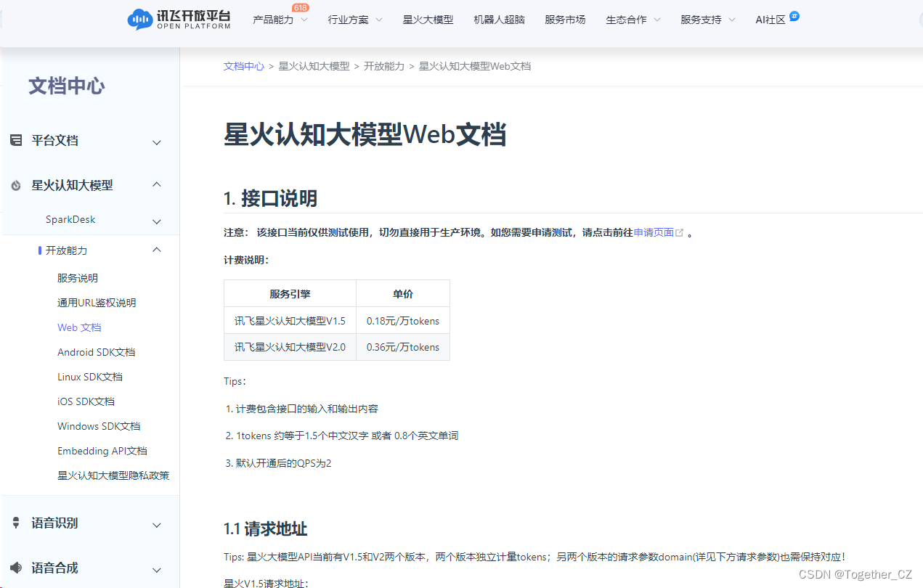This screenshot has width=923, height=588.
Task: Open 服务市场 in top navigation
Action: pyautogui.click(x=565, y=20)
